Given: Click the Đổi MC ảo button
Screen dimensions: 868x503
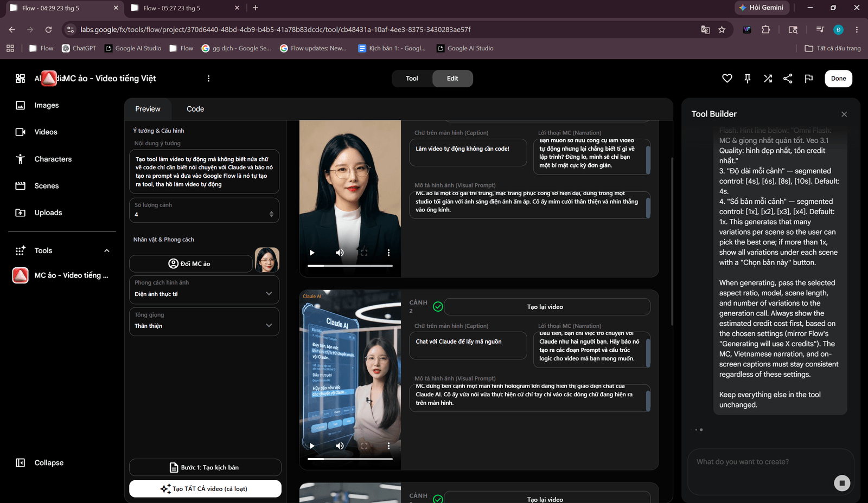Looking at the screenshot, I should click(190, 264).
